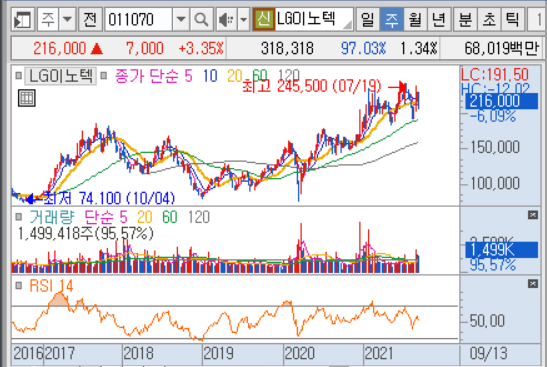Switch to daily chart 일
Screen dimensions: 547x367
(x=368, y=20)
